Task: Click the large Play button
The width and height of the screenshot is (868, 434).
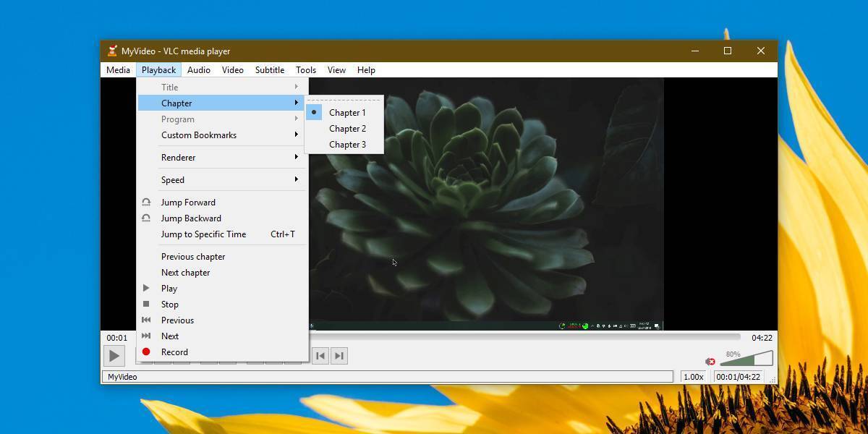Action: 114,355
